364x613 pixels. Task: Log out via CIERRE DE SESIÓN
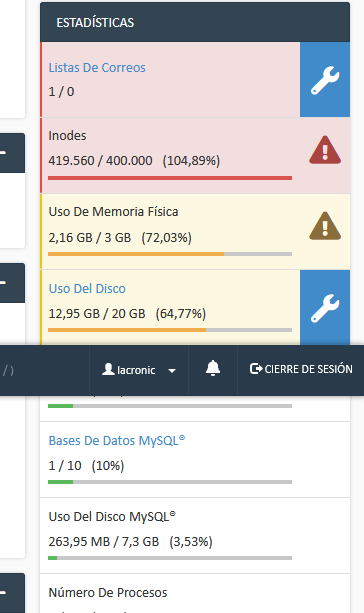[x=301, y=369]
